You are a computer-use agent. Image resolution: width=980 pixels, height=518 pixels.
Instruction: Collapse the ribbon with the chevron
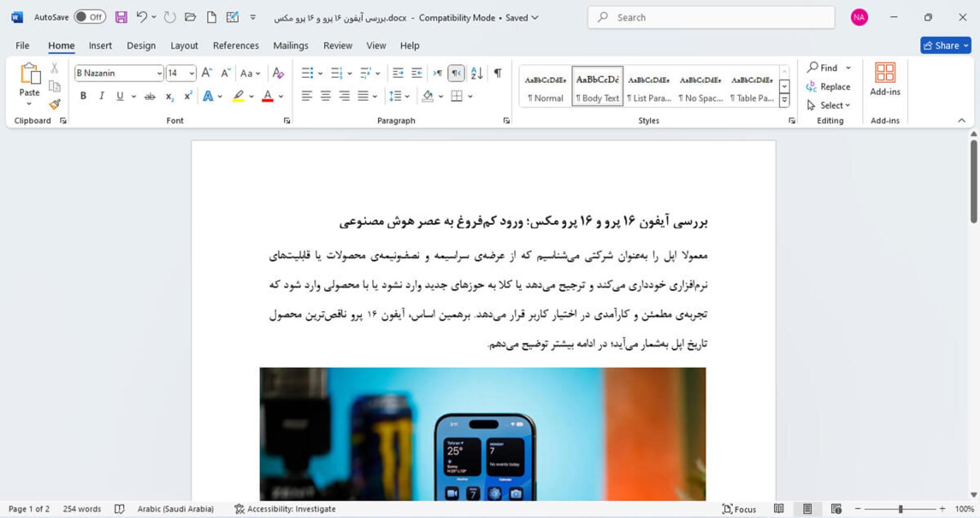[x=962, y=121]
